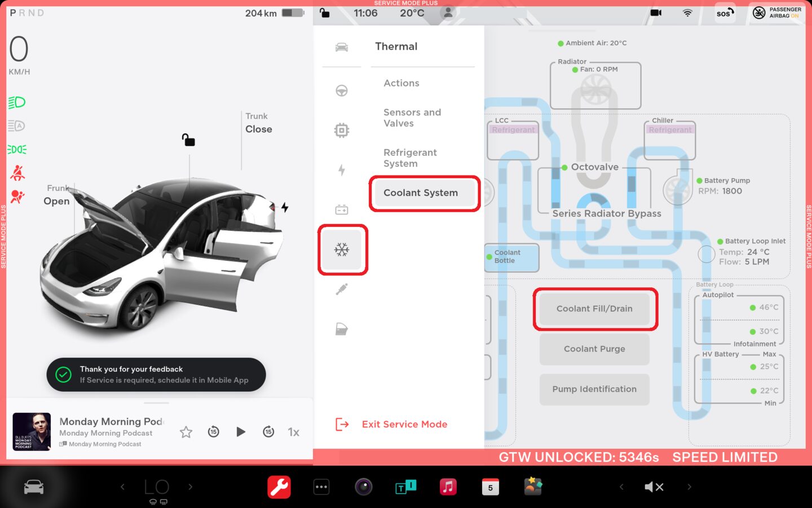Change playback speed 1x setting
812x508 pixels.
point(293,432)
